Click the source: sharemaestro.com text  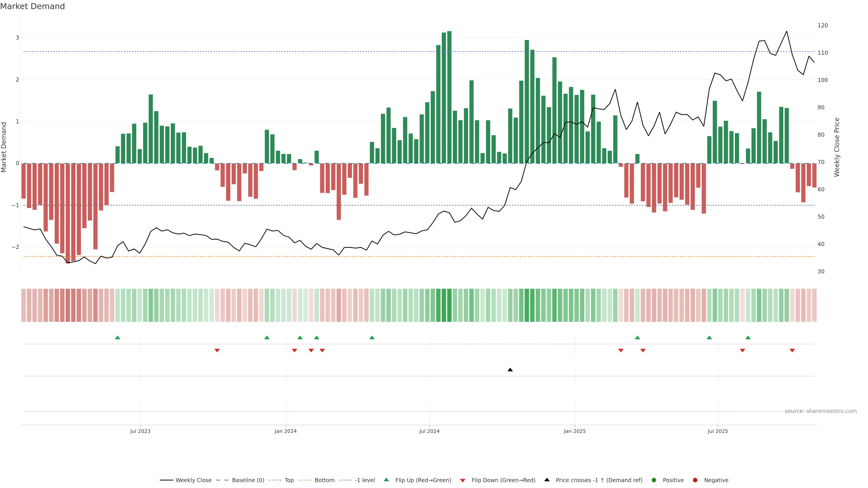pos(821,411)
